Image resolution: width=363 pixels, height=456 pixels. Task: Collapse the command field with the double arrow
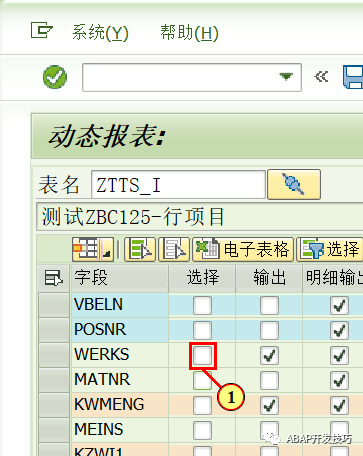tap(321, 77)
